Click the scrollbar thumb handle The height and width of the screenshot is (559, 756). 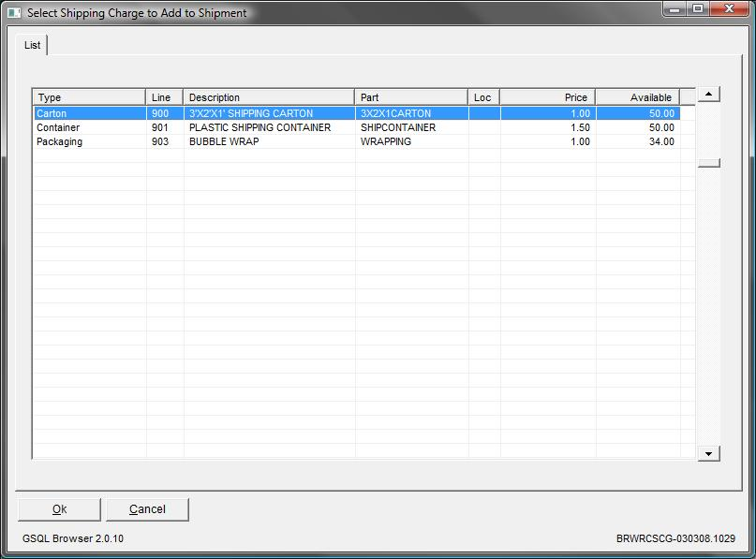pos(709,163)
